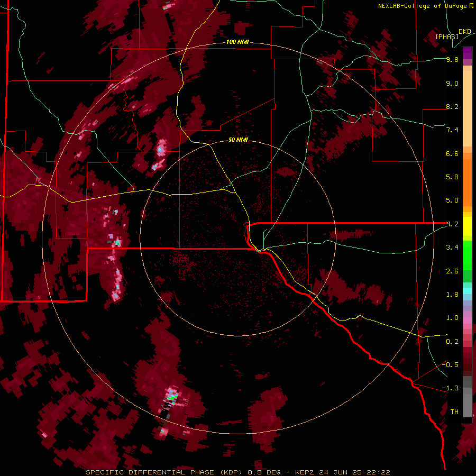Click the 100 NMI range ring label
476x476 pixels.
click(x=237, y=42)
